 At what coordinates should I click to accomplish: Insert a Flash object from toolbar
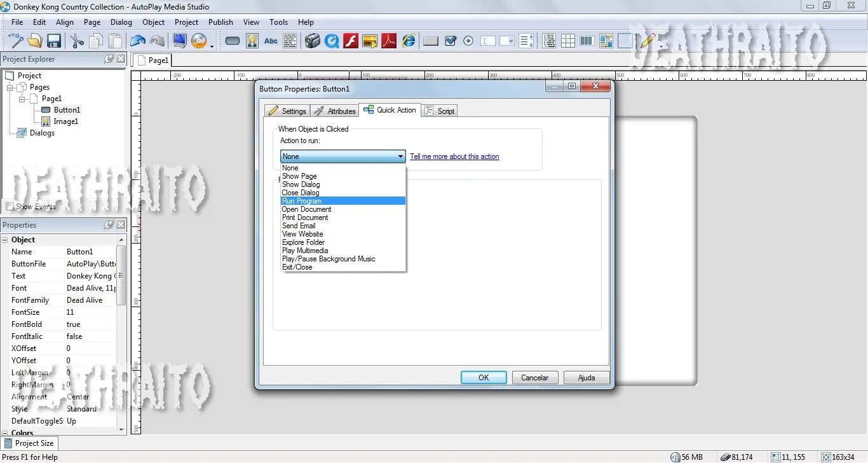(x=351, y=41)
